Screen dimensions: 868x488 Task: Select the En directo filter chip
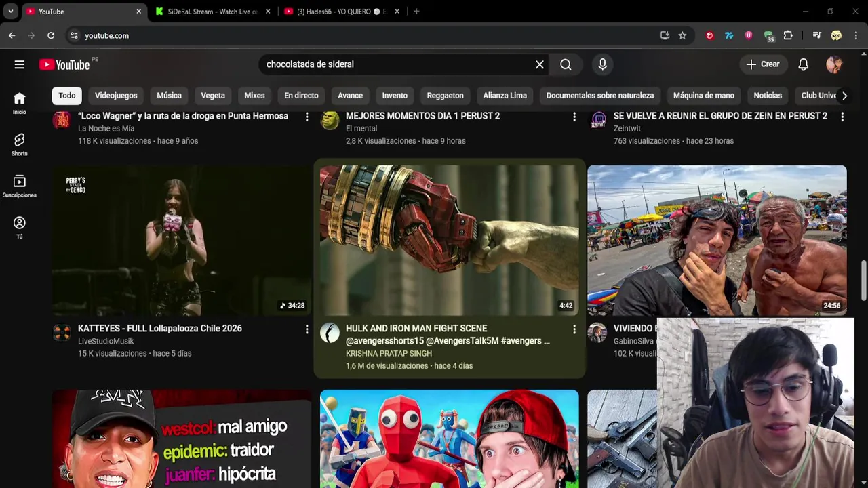(301, 96)
